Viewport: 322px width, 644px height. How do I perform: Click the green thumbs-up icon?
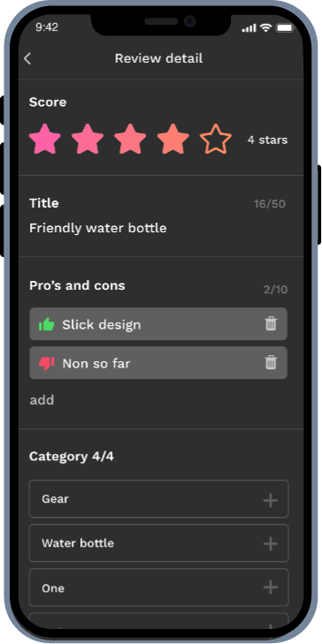tap(47, 324)
